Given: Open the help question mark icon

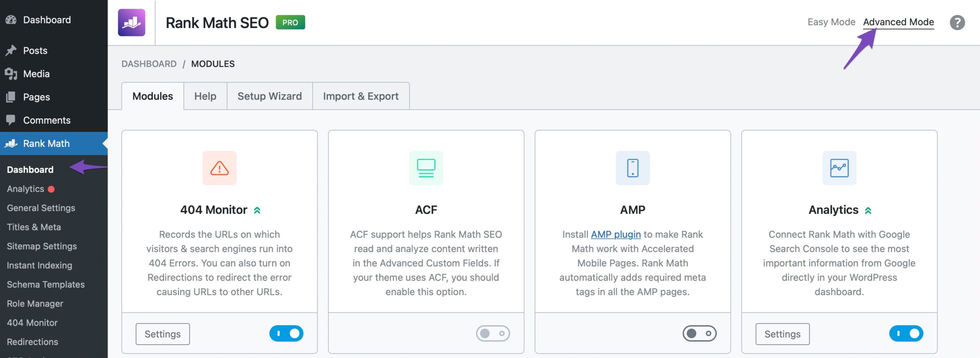Looking at the screenshot, I should click(957, 23).
